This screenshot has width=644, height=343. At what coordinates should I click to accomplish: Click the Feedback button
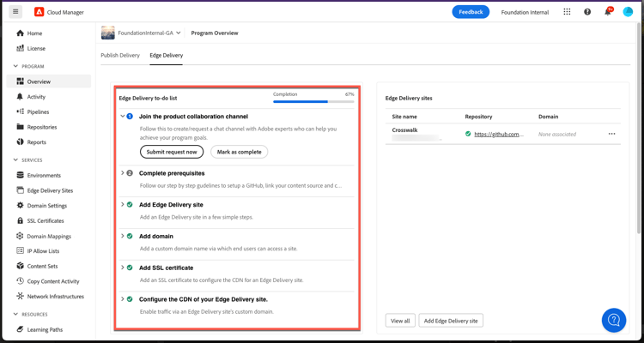(x=471, y=12)
